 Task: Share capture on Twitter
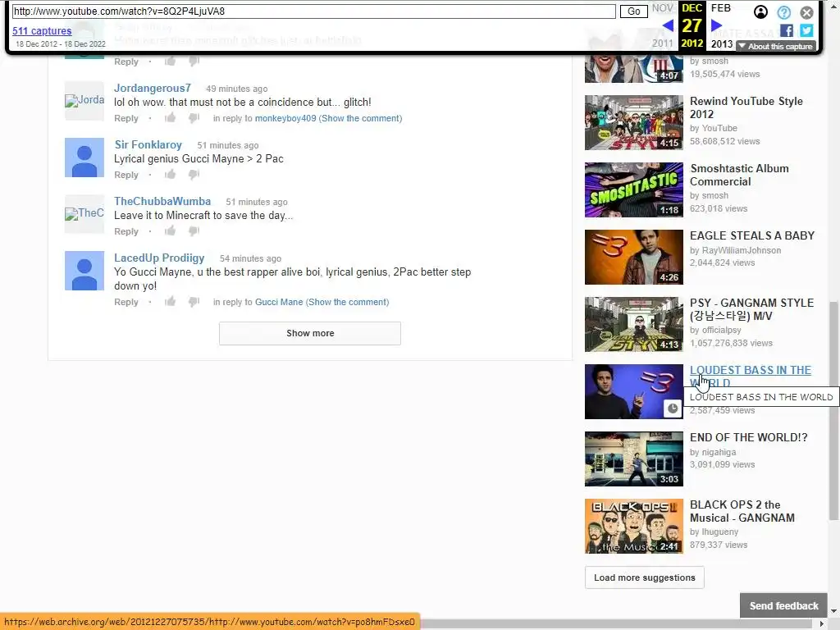[806, 30]
